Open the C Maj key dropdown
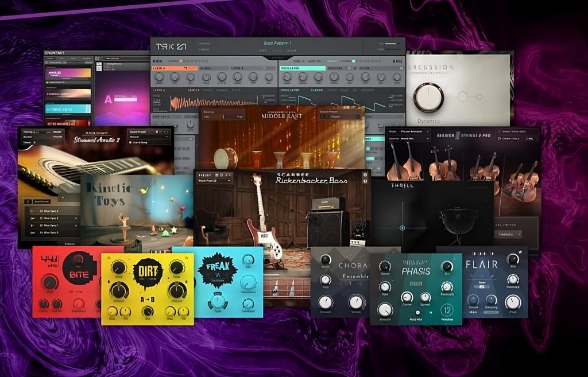 (x=530, y=139)
